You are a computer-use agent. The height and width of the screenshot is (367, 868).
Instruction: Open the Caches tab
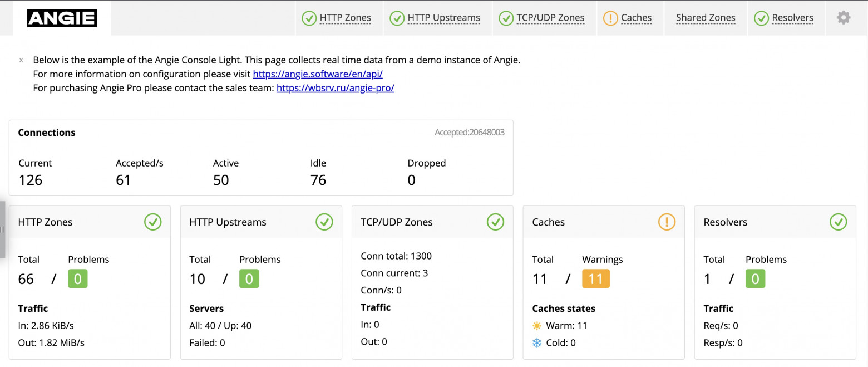pyautogui.click(x=636, y=17)
